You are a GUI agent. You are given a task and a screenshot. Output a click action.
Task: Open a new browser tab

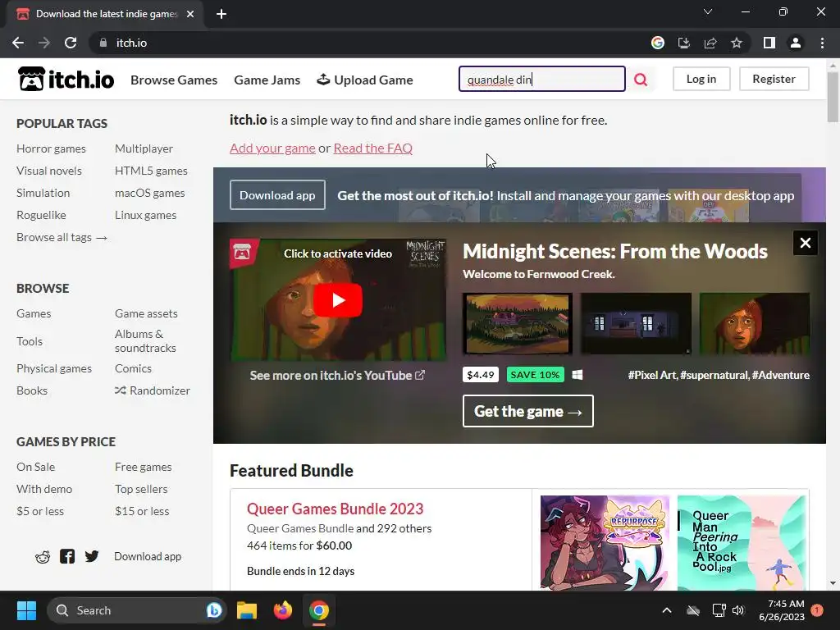coord(221,14)
